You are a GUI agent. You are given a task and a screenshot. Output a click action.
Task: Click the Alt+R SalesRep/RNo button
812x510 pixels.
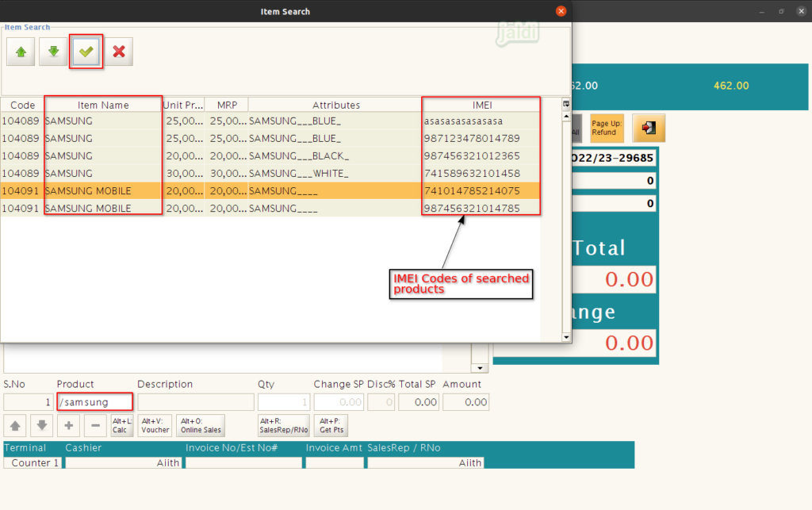coord(284,426)
